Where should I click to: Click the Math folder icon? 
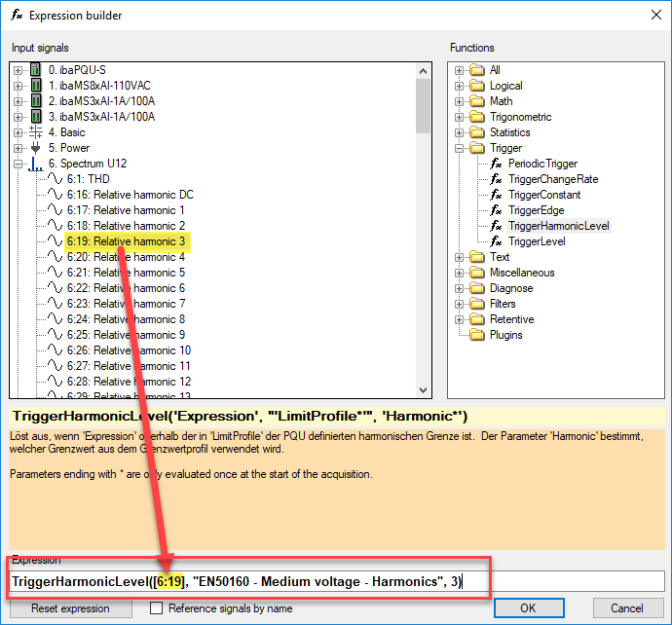pyautogui.click(x=477, y=101)
